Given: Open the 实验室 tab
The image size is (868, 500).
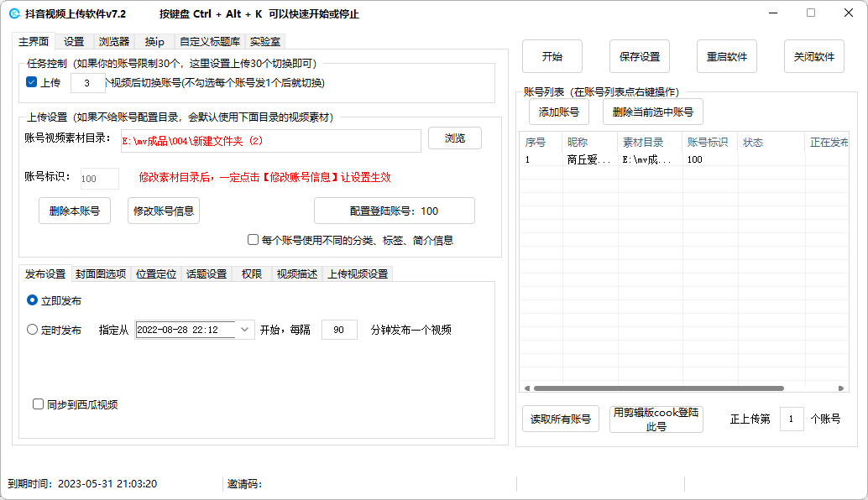Looking at the screenshot, I should 265,41.
